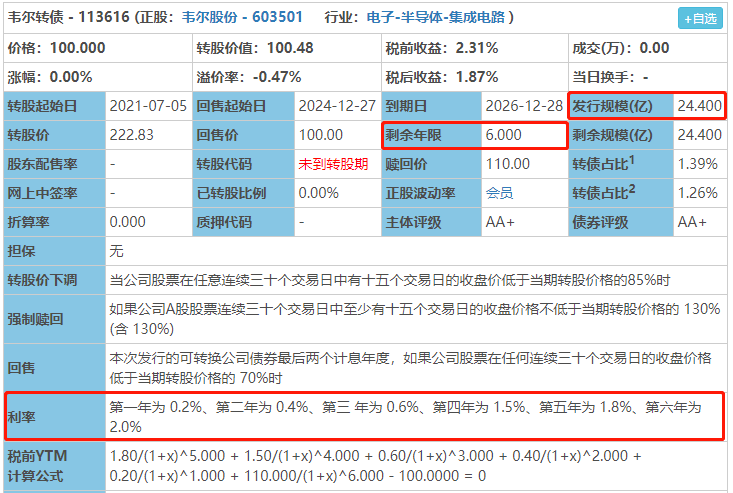Select the 到期日 value 2026-12-28
733x493 pixels.
524,106
